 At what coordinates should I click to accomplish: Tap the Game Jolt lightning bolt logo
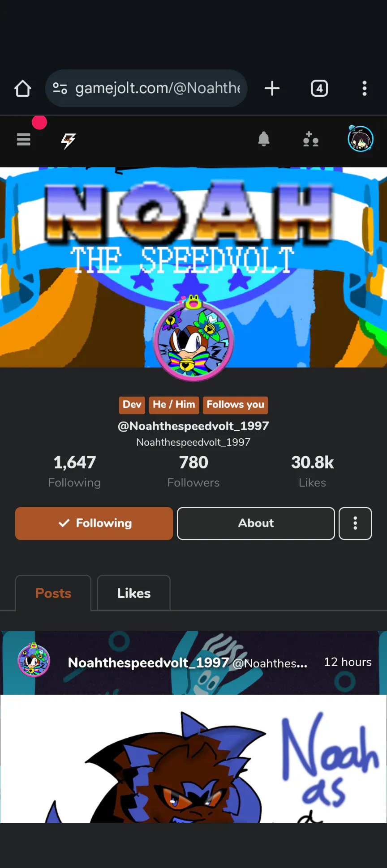[69, 141]
